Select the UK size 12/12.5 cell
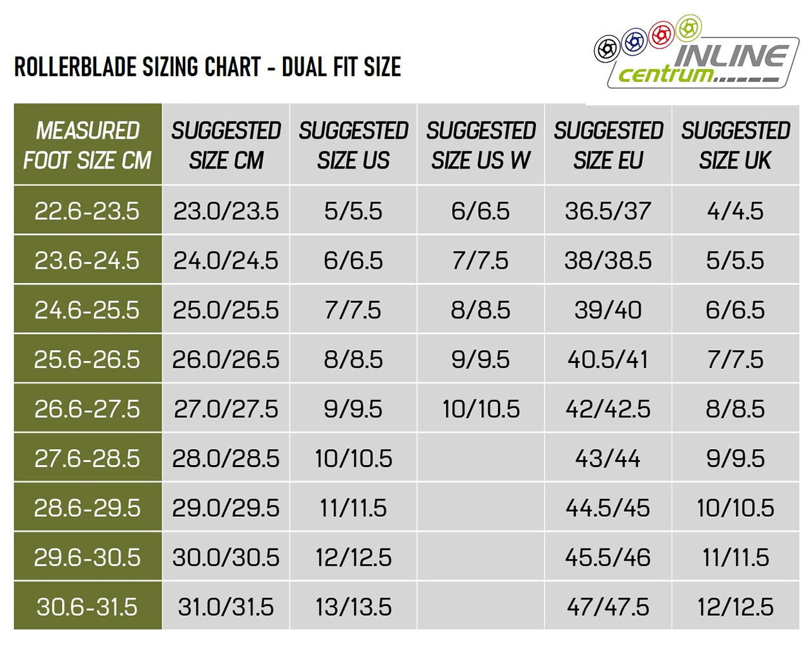Viewport: 812px width, 646px height. pos(735,607)
